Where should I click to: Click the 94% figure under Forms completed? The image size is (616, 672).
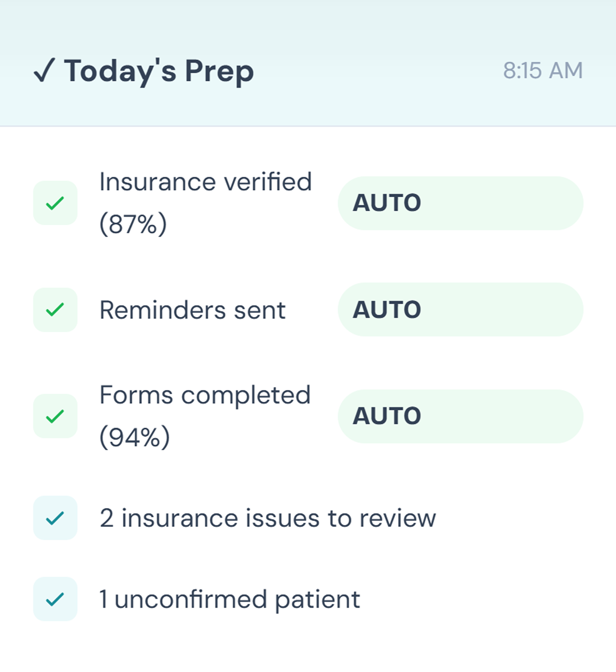coord(135,437)
